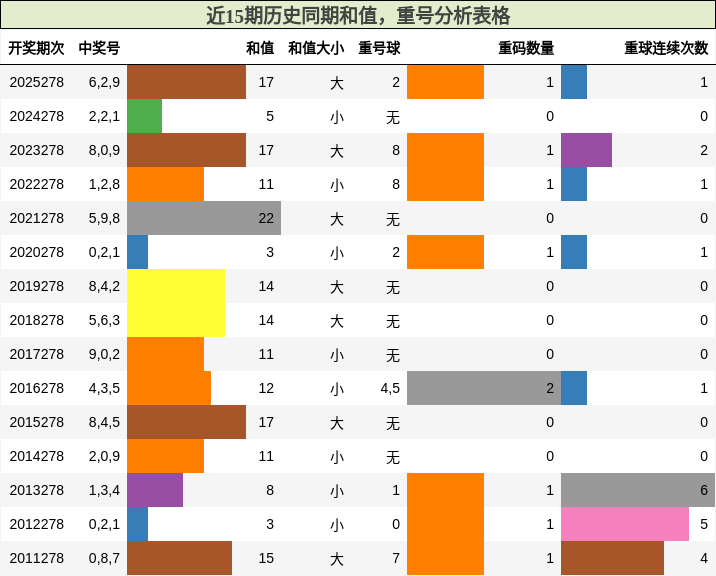Screen dimensions: 716x576
Task: Click the orange repeat count bar in row 2012278
Action: pyautogui.click(x=445, y=524)
